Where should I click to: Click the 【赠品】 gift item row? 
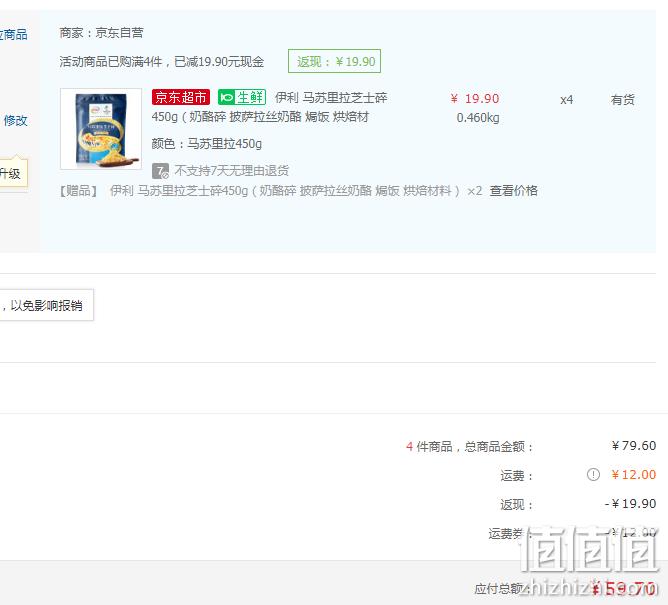point(299,190)
